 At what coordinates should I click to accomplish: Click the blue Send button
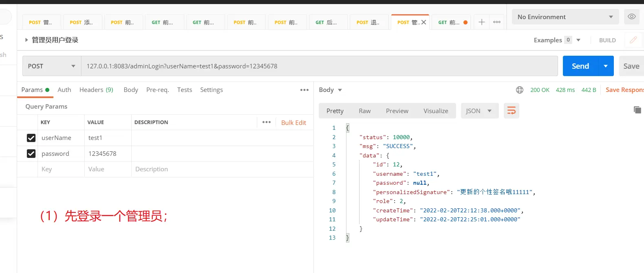pyautogui.click(x=580, y=66)
